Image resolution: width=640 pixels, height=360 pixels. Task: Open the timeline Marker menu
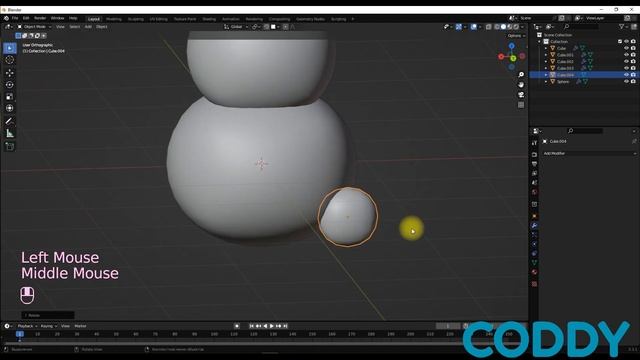click(x=80, y=326)
